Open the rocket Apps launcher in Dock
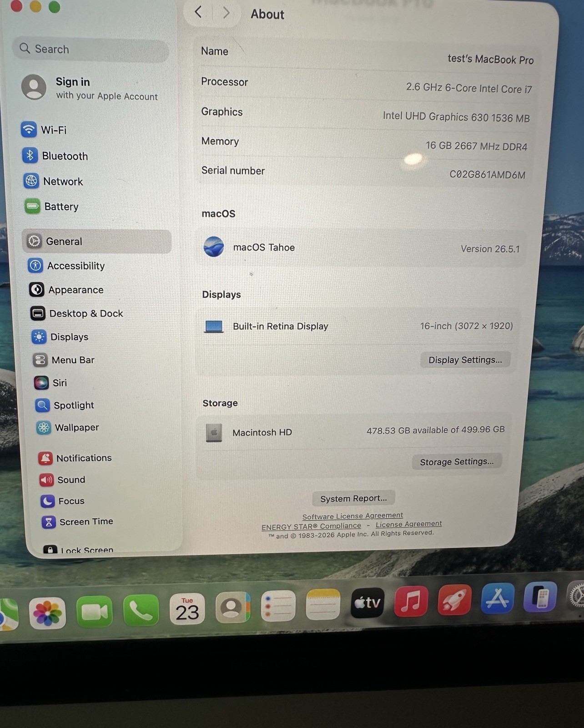Image resolution: width=584 pixels, height=728 pixels. click(x=454, y=599)
